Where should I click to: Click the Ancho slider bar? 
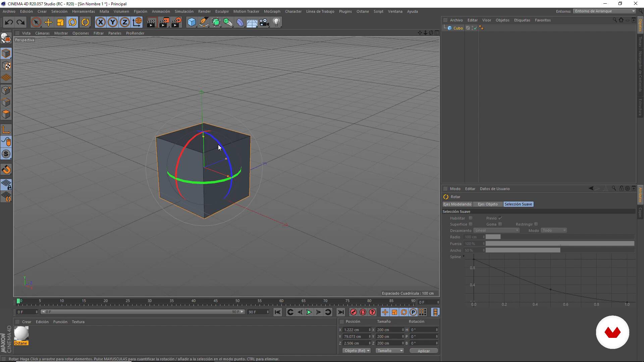560,250
